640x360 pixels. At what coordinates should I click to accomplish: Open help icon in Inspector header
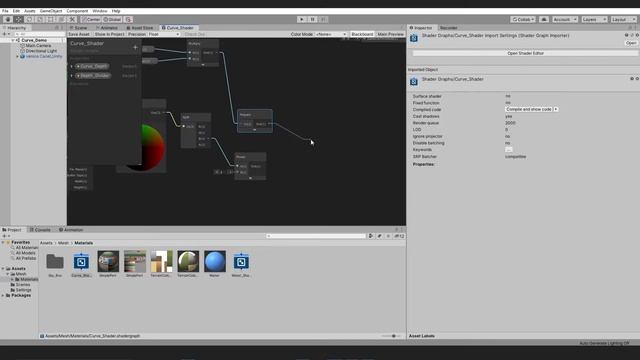pyautogui.click(x=627, y=36)
